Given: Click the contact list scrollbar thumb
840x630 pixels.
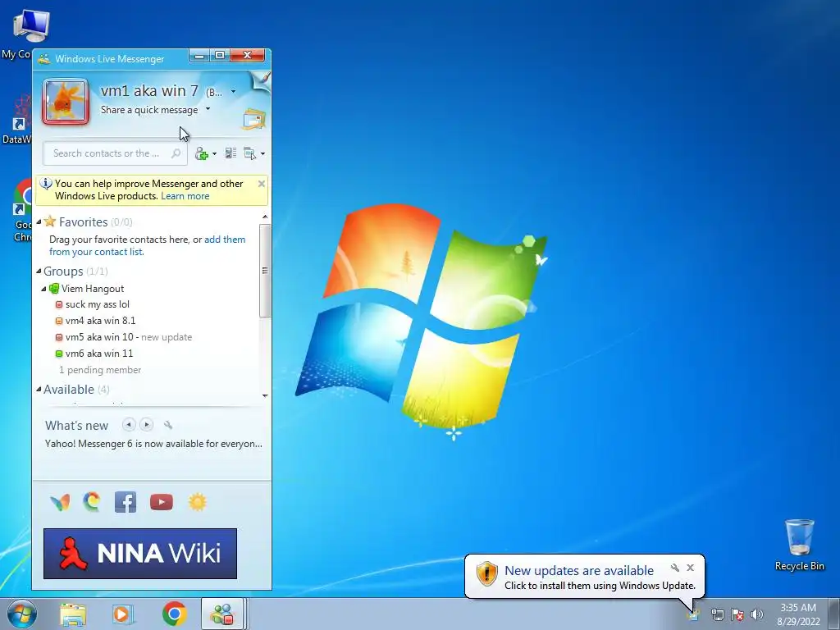Looking at the screenshot, I should (265, 270).
